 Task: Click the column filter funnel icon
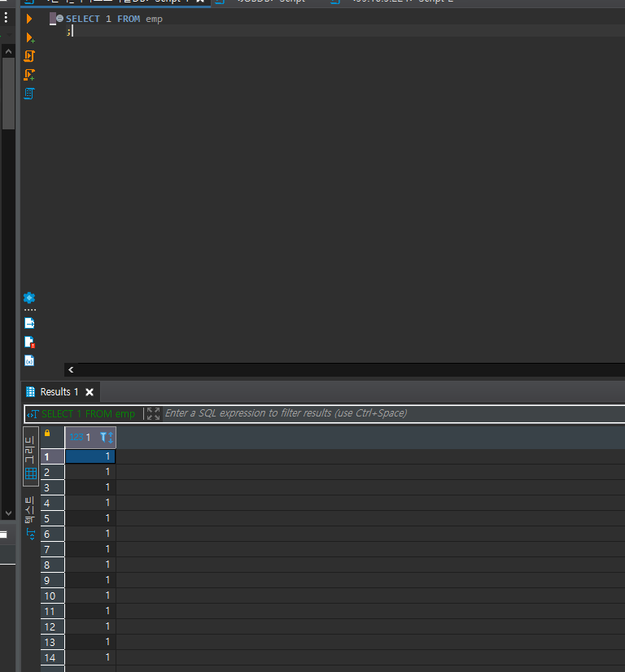point(103,437)
